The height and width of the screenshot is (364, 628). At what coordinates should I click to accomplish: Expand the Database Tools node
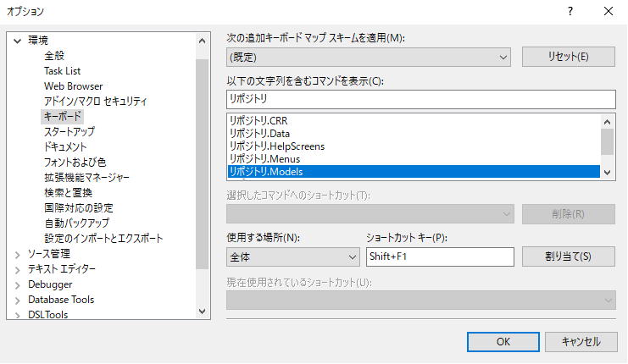[17, 300]
